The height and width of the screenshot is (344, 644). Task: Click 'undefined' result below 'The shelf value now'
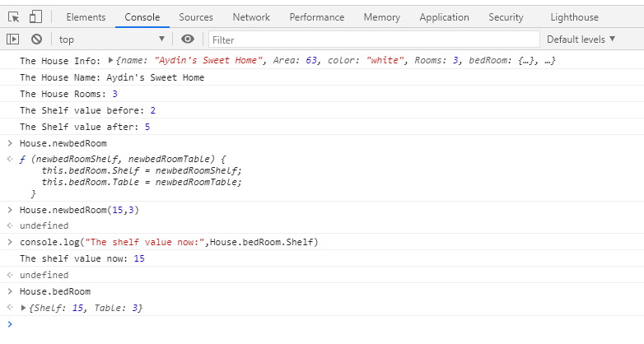point(44,275)
